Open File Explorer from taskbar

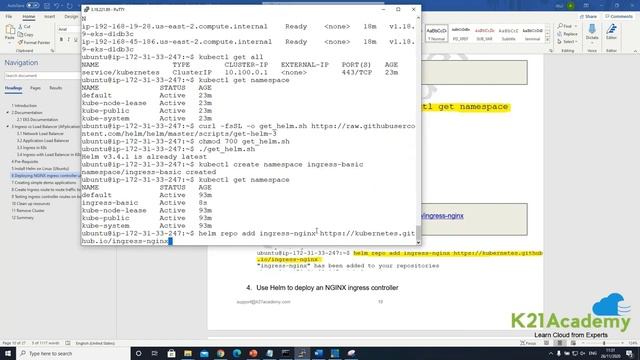pos(188,353)
